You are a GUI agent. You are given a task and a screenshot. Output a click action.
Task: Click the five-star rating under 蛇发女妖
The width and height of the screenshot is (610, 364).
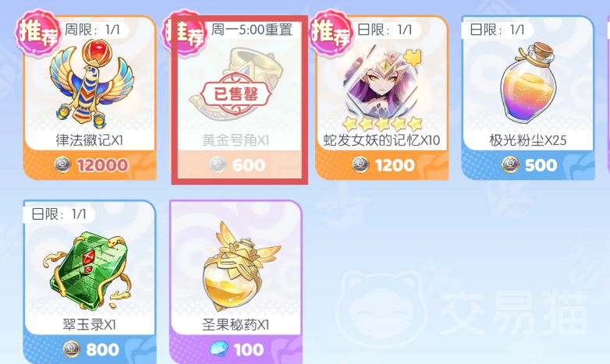(382, 124)
